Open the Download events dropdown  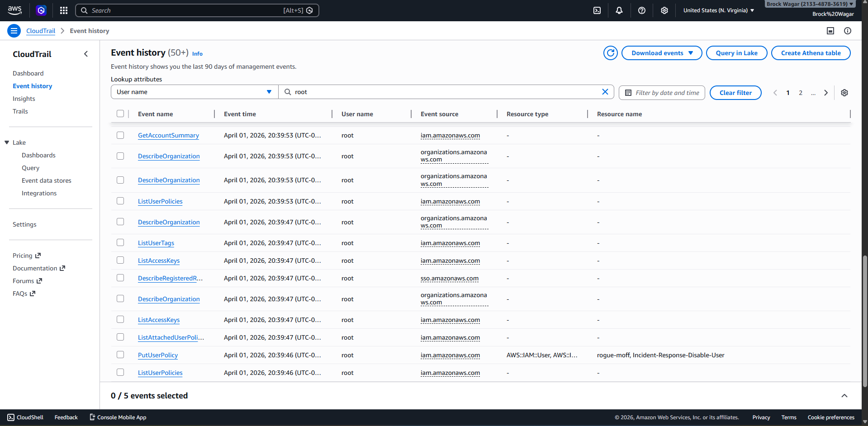point(661,52)
